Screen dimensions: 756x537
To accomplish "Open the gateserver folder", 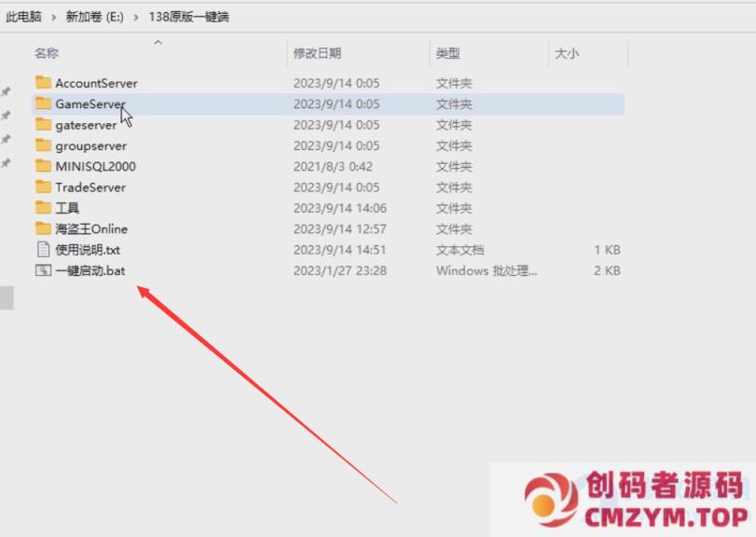I will pyautogui.click(x=84, y=125).
